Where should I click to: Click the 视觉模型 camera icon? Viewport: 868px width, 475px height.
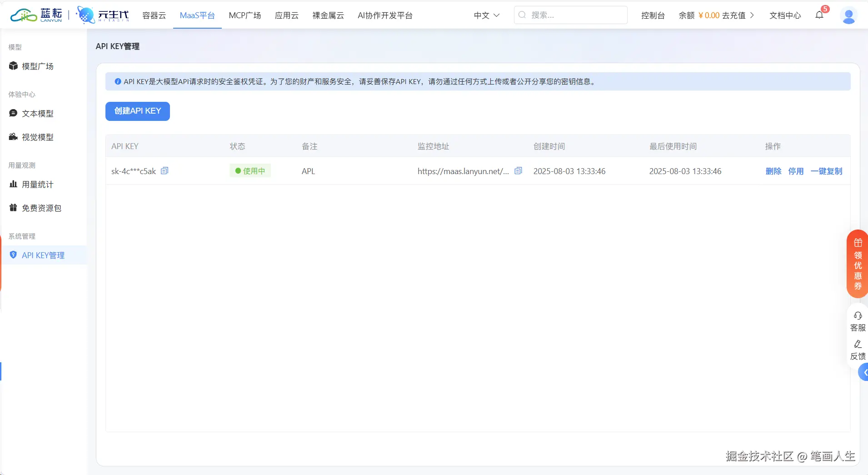tap(13, 137)
